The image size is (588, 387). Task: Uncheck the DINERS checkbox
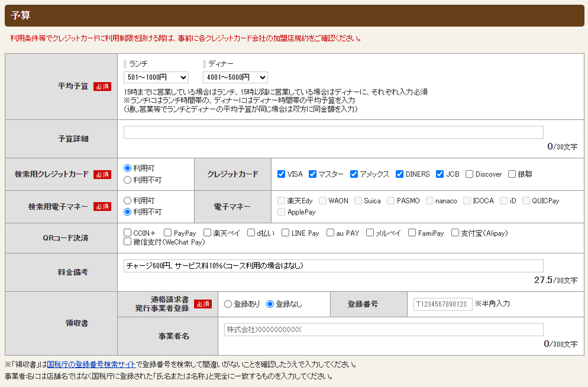click(x=399, y=174)
